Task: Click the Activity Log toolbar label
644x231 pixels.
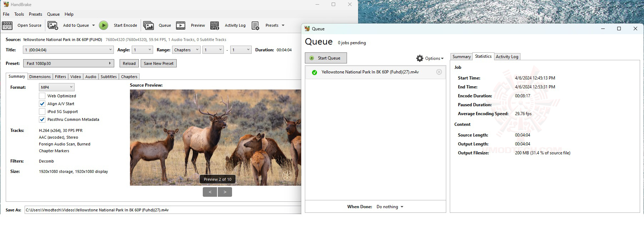Action: (x=235, y=25)
